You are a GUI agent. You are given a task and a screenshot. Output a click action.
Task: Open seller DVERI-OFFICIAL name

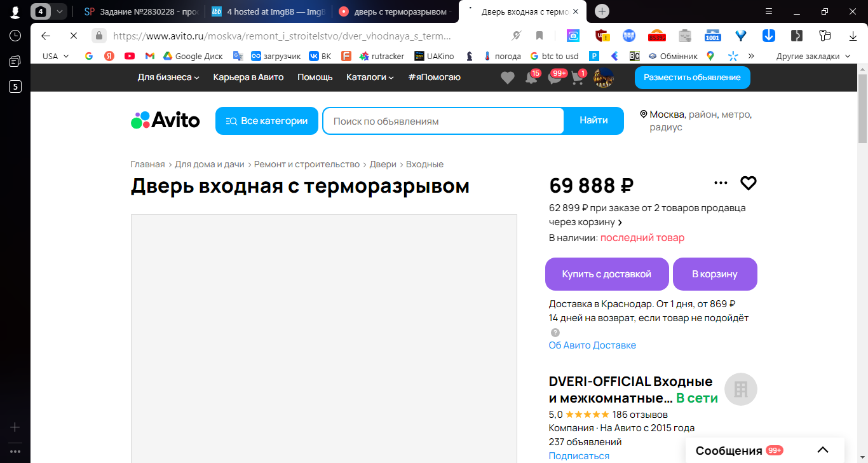tap(630, 389)
